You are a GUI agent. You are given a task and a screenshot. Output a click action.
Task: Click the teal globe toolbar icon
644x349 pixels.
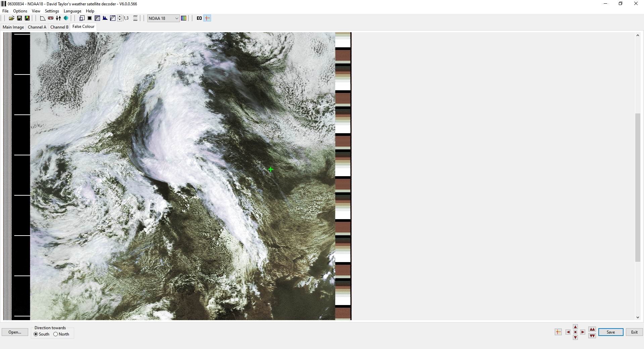tap(66, 18)
